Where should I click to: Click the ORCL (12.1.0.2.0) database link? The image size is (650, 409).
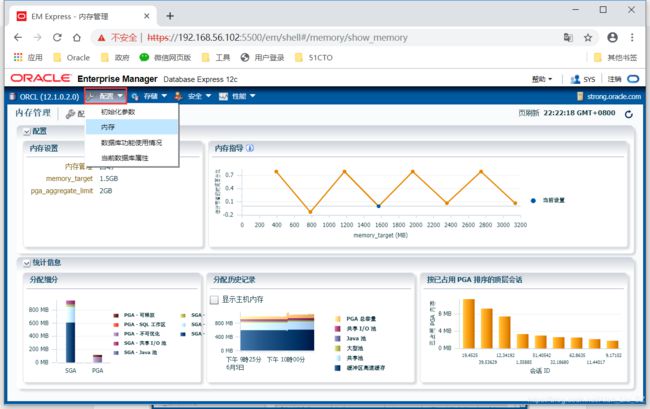49,97
